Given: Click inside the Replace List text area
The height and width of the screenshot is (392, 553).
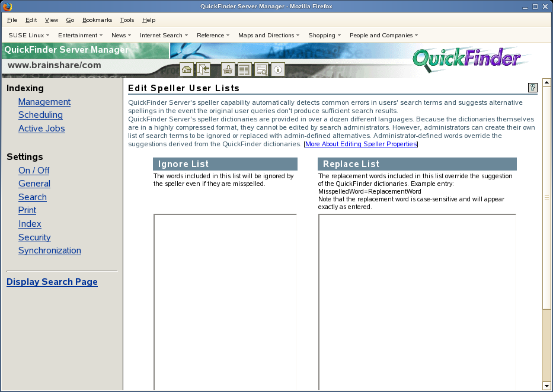Looking at the screenshot, I should pyautogui.click(x=417, y=301).
